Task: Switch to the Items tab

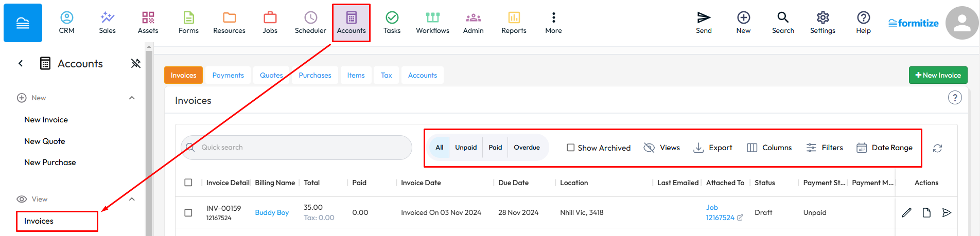Action: click(x=356, y=75)
